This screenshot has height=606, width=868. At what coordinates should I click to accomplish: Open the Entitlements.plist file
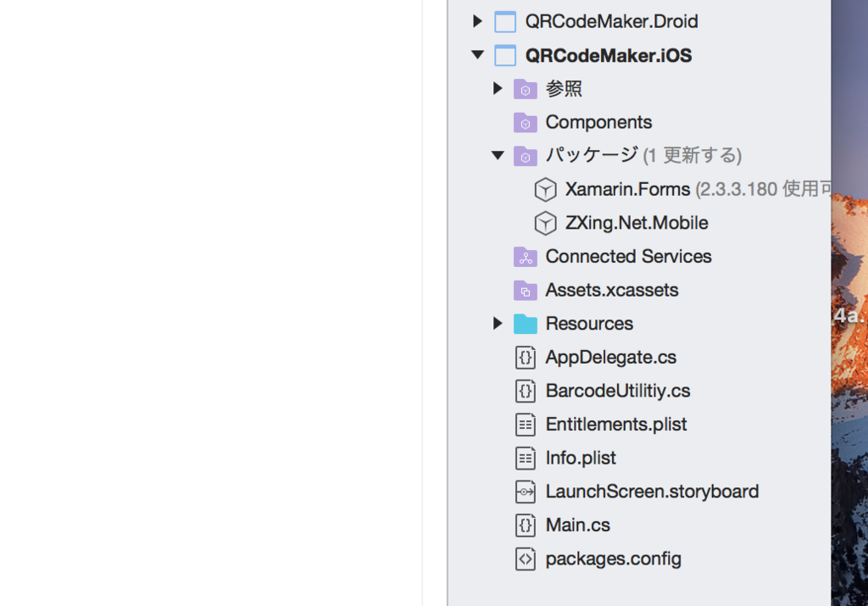(615, 424)
